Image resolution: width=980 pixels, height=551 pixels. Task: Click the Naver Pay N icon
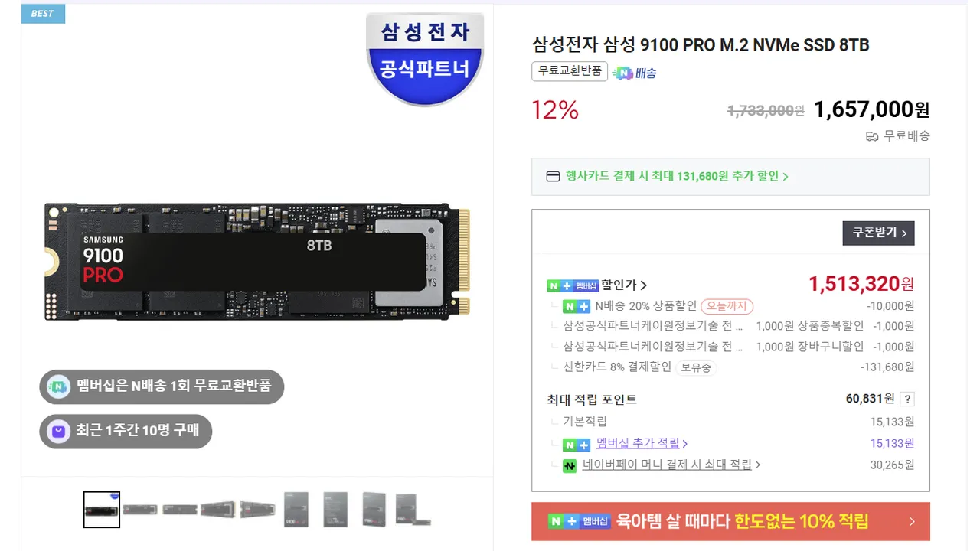pos(570,465)
